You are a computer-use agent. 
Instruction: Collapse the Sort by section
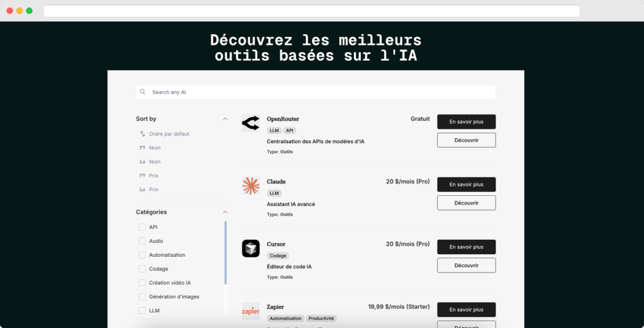pos(225,119)
